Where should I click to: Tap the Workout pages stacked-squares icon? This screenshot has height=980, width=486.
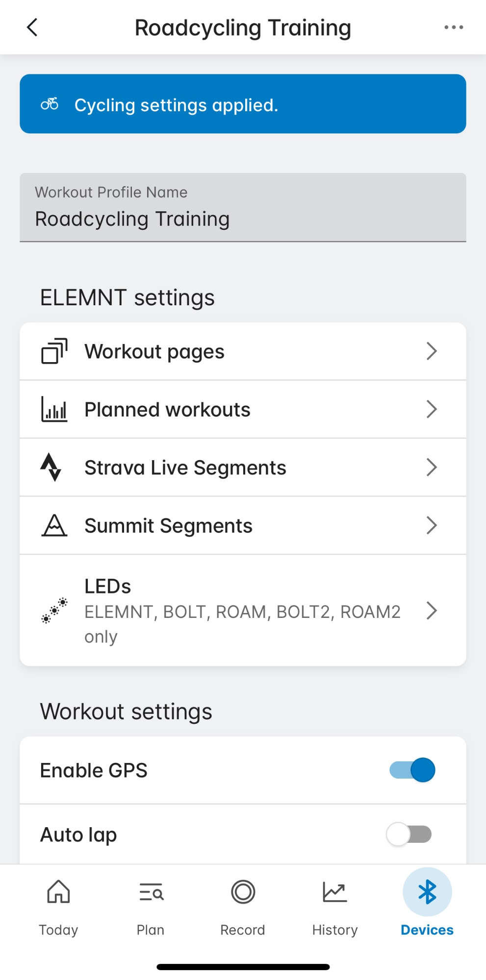point(54,351)
